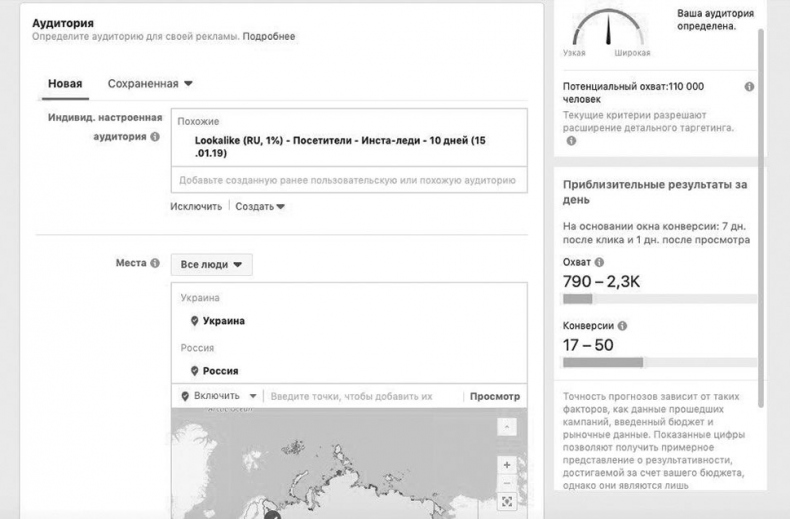Toggle fullscreen on the map
This screenshot has width=790, height=519.
pyautogui.click(x=507, y=501)
